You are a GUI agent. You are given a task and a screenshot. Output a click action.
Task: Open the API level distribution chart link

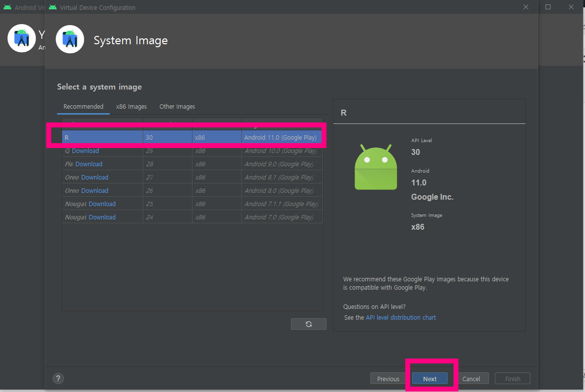click(401, 317)
